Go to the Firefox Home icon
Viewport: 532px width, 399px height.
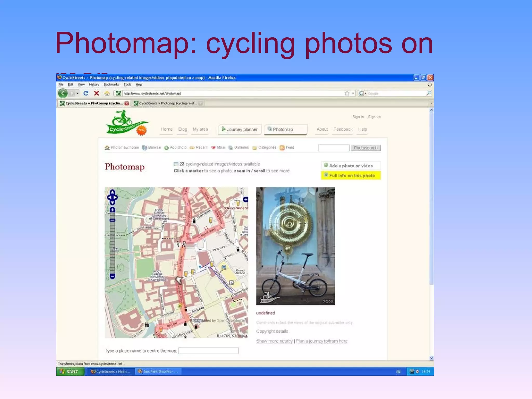107,93
